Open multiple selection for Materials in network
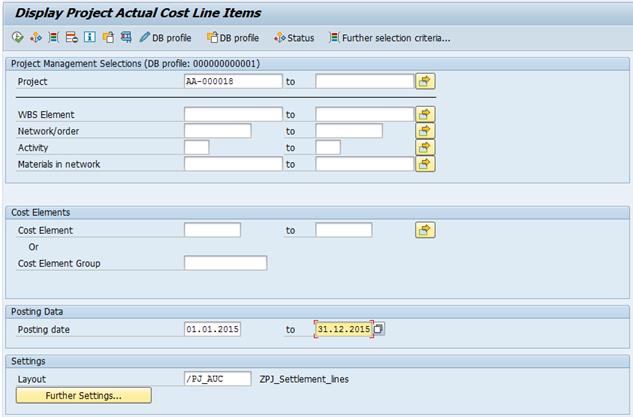This screenshot has height=417, width=633. pyautogui.click(x=425, y=164)
